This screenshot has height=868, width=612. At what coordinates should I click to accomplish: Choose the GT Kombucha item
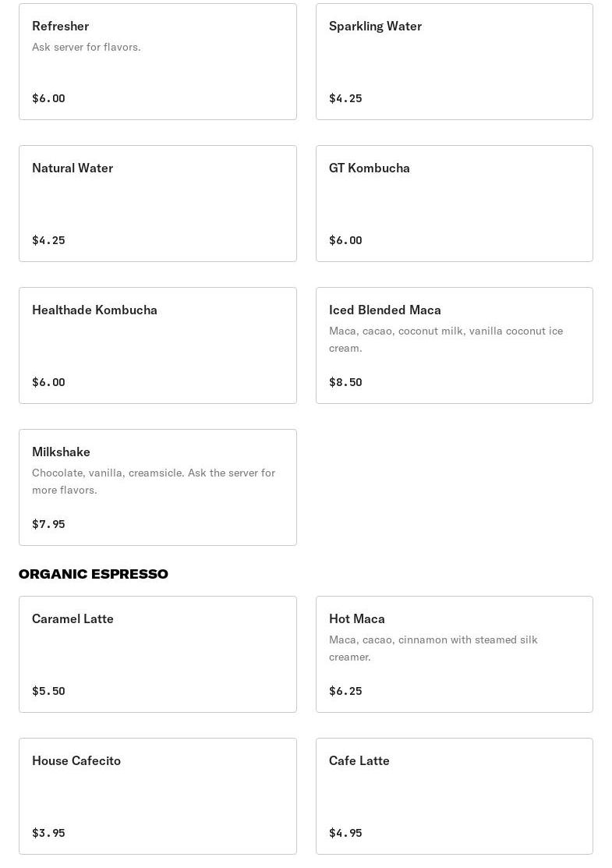454,204
